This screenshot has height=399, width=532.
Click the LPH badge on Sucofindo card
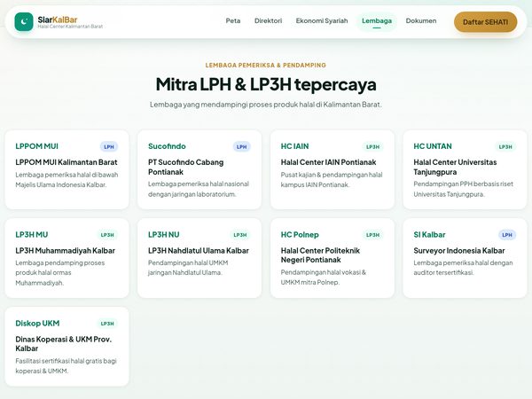pyautogui.click(x=241, y=146)
